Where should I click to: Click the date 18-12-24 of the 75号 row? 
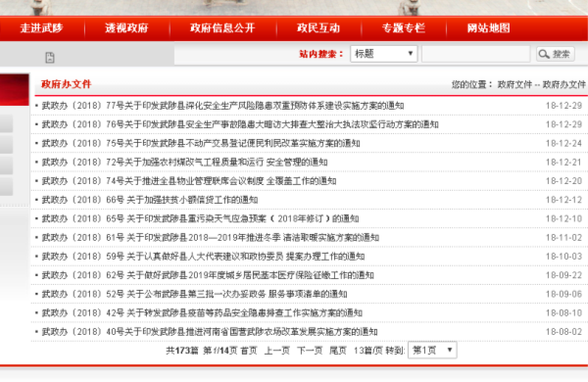pos(563,143)
